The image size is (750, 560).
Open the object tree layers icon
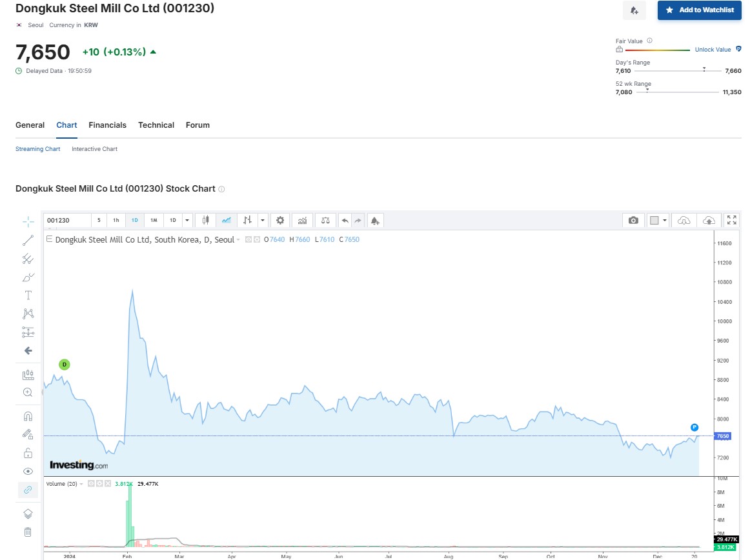tap(28, 514)
